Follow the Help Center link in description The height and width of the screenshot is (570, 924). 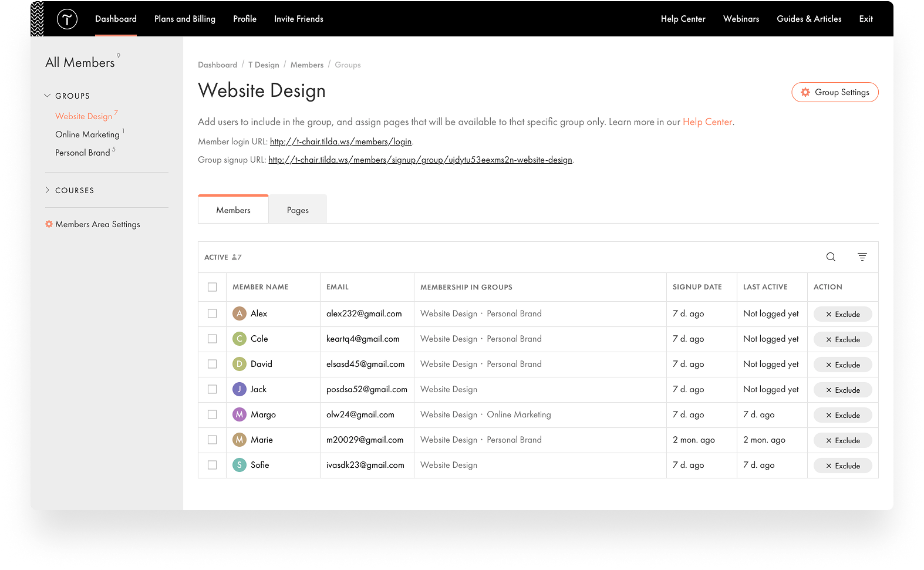point(707,122)
